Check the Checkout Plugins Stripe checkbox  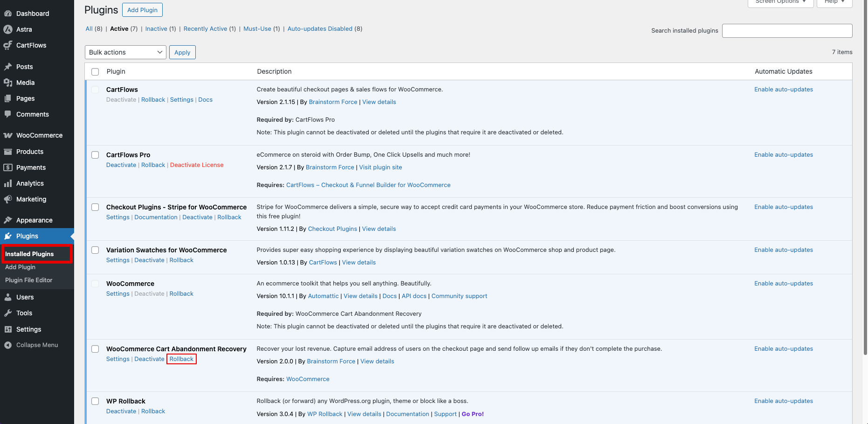95,207
